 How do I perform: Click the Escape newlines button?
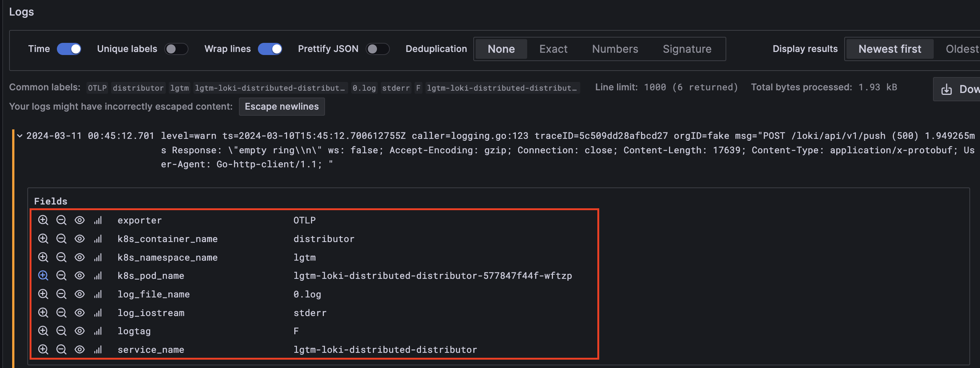281,106
